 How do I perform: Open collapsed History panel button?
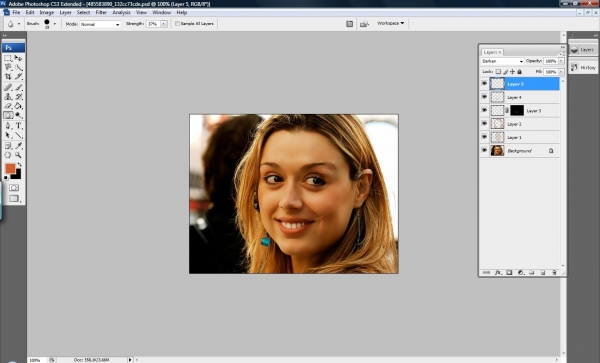[583, 67]
